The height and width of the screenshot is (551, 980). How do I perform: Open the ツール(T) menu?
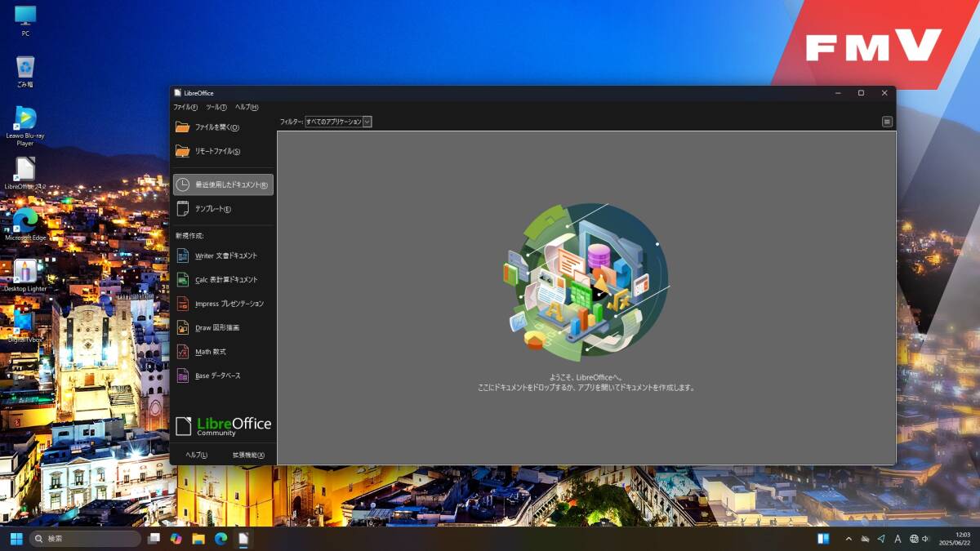(x=216, y=107)
